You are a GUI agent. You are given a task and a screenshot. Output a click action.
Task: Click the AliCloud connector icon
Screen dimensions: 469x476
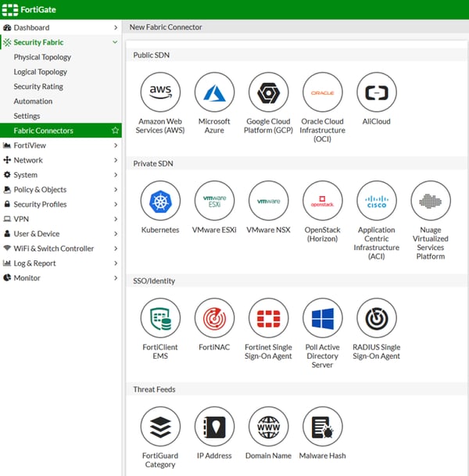coord(377,92)
